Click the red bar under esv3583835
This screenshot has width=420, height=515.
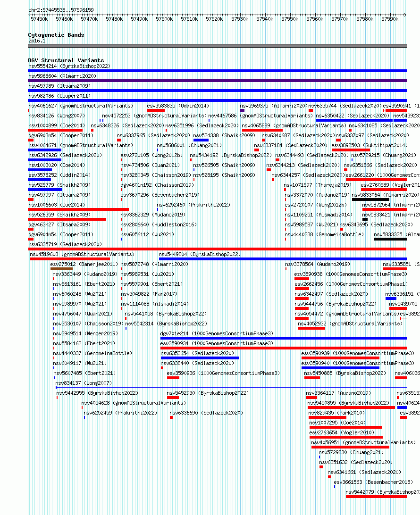click(x=156, y=110)
